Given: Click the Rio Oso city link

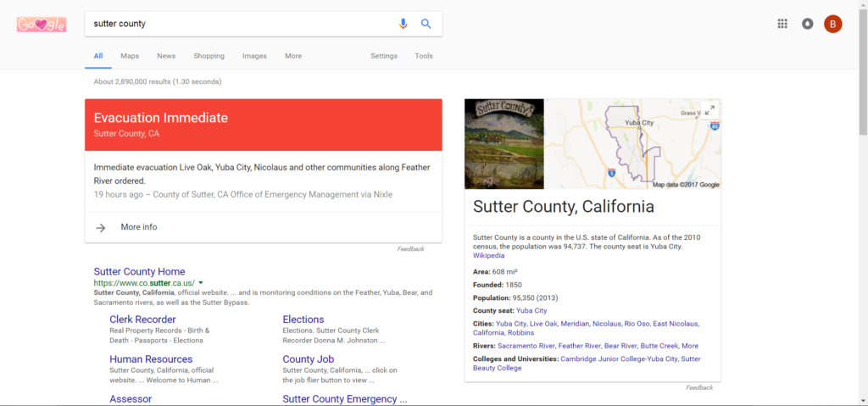Looking at the screenshot, I should (637, 324).
